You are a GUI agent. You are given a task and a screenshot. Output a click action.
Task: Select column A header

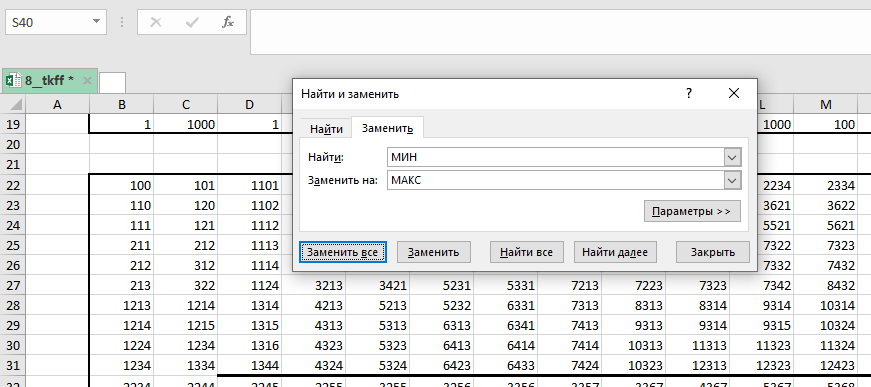pyautogui.click(x=57, y=104)
